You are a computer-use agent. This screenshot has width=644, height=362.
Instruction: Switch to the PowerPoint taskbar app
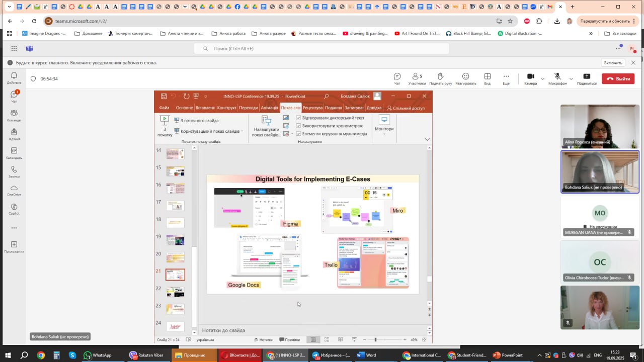[508, 355]
